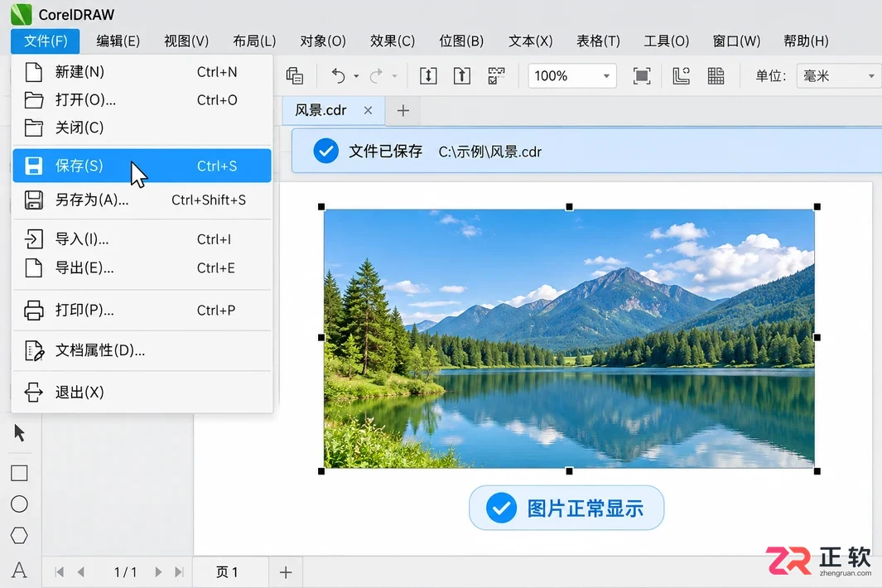Expand the undo history dropdown arrow

point(356,76)
